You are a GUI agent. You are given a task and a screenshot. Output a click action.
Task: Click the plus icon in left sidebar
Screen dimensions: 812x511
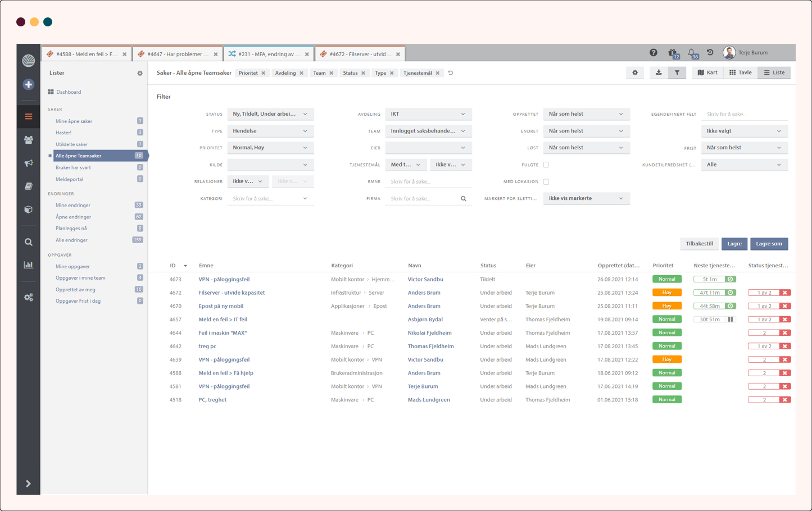[28, 84]
